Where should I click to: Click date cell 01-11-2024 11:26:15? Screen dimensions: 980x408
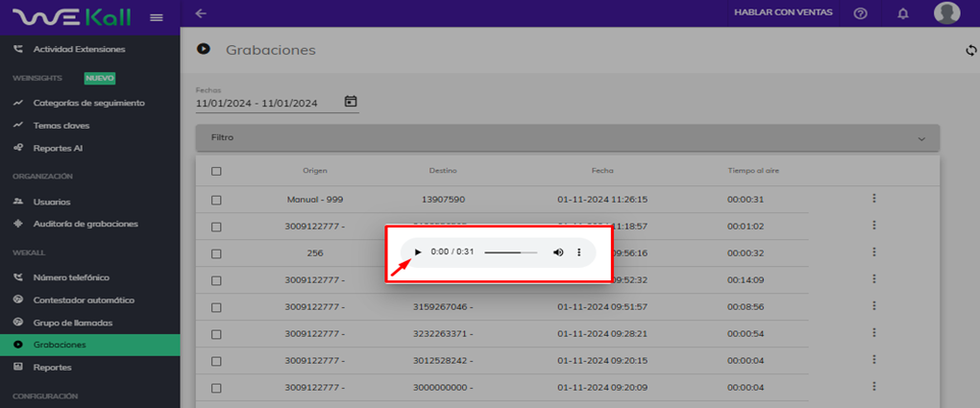tap(602, 200)
